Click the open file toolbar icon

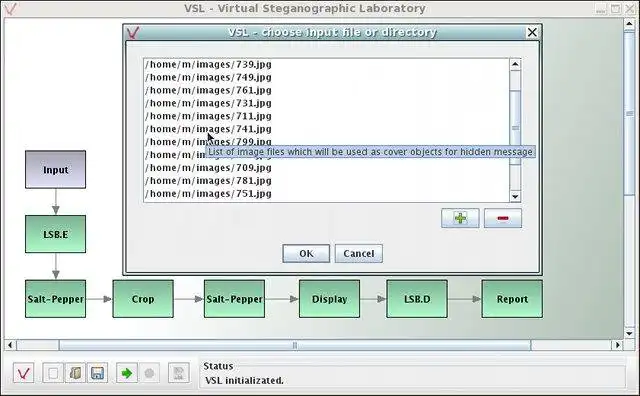[x=75, y=373]
